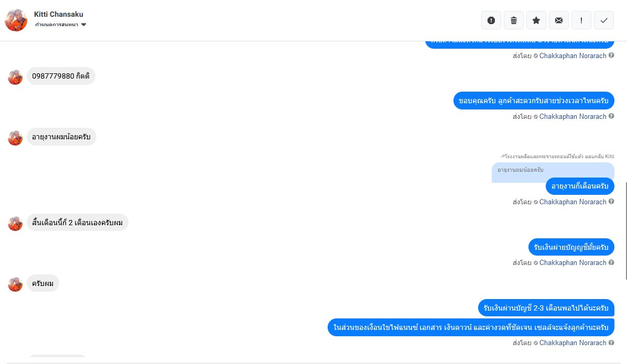Click the long finance conditions message bubble
This screenshot has width=627, height=364.
tap(471, 327)
